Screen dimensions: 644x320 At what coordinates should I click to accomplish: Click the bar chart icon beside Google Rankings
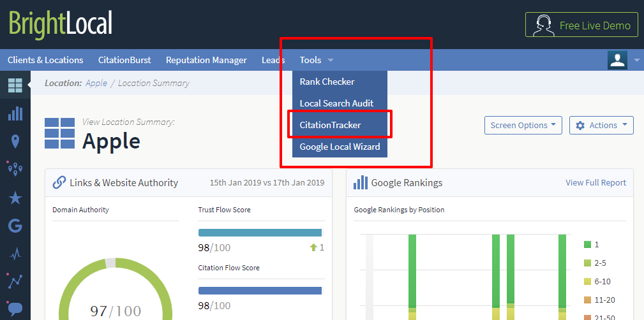pos(360,182)
